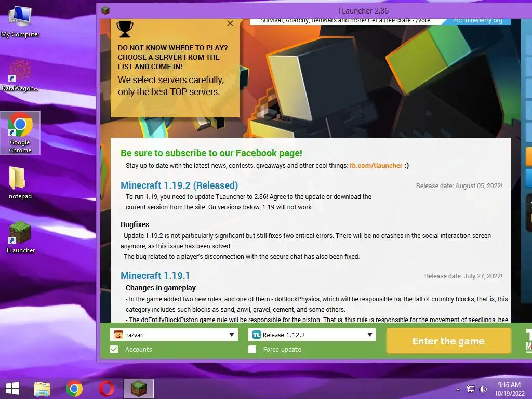
Task: Click the TLauncher title bar cube icon
Action: pyautogui.click(x=105, y=10)
